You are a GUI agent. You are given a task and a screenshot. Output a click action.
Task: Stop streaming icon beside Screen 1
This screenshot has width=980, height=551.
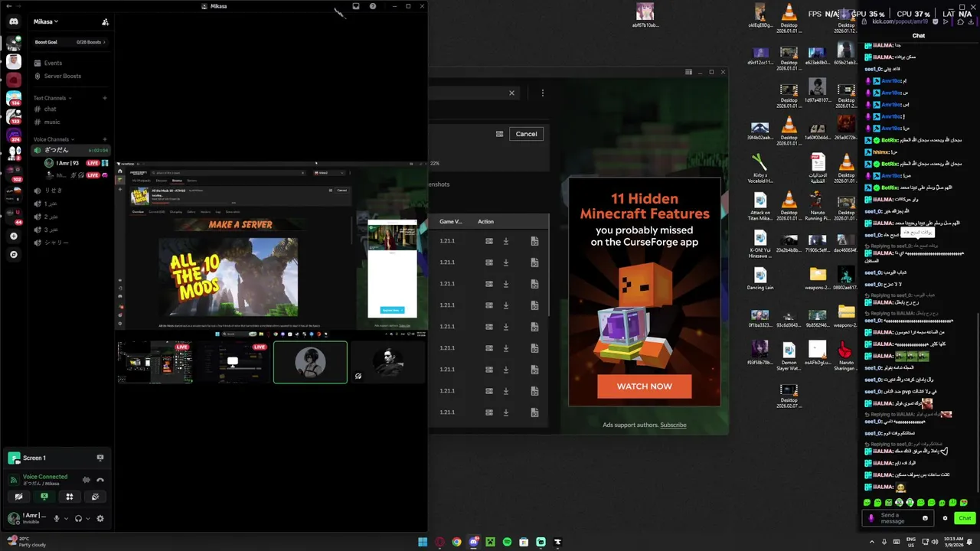[x=100, y=458]
